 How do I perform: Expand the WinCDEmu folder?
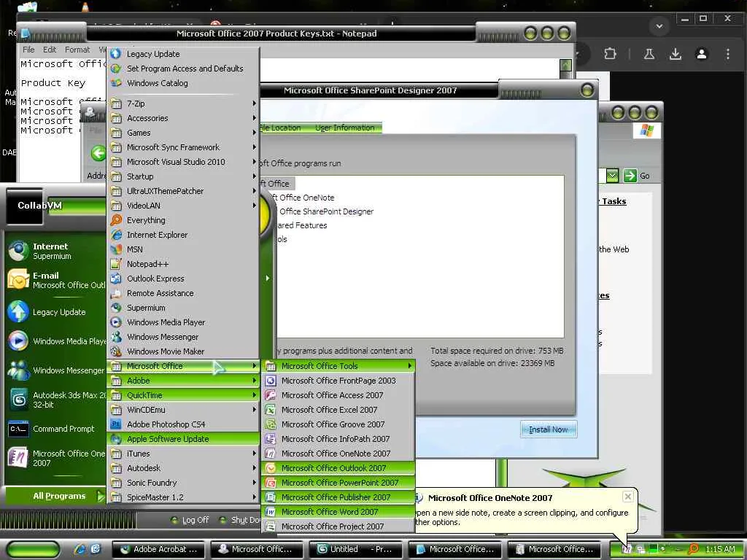(183, 410)
